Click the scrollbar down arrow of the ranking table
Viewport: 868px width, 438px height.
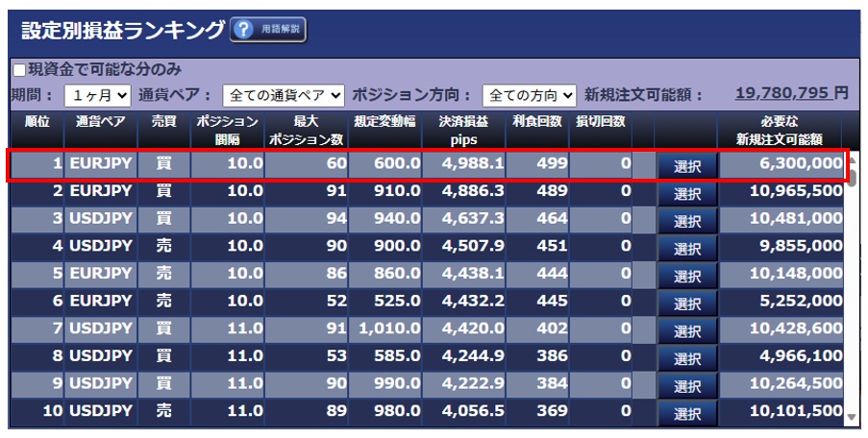pyautogui.click(x=853, y=418)
